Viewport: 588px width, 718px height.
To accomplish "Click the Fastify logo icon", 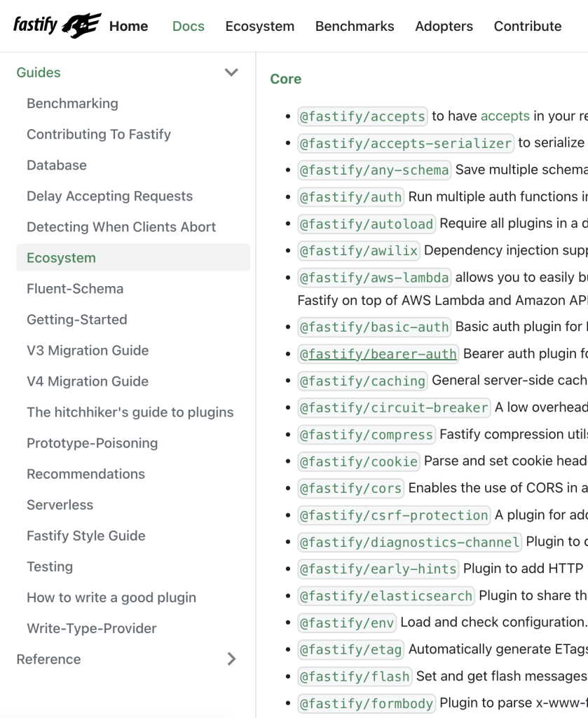I will [57, 26].
